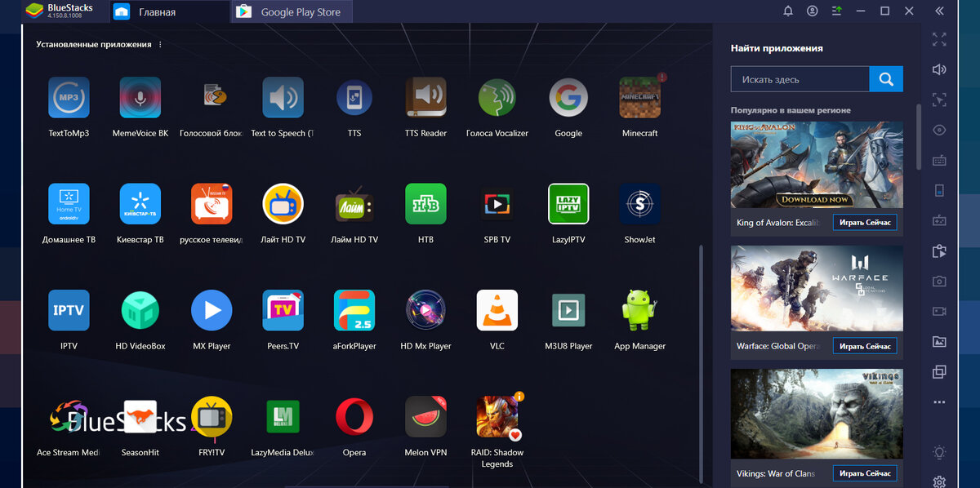The width and height of the screenshot is (980, 488).
Task: Click the eye icon in sidebar
Action: [939, 130]
